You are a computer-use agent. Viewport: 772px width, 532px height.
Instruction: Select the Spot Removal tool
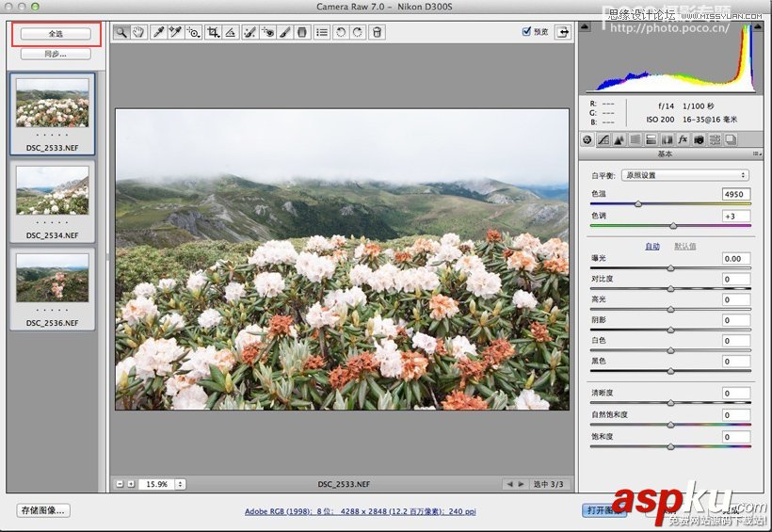pyautogui.click(x=250, y=33)
